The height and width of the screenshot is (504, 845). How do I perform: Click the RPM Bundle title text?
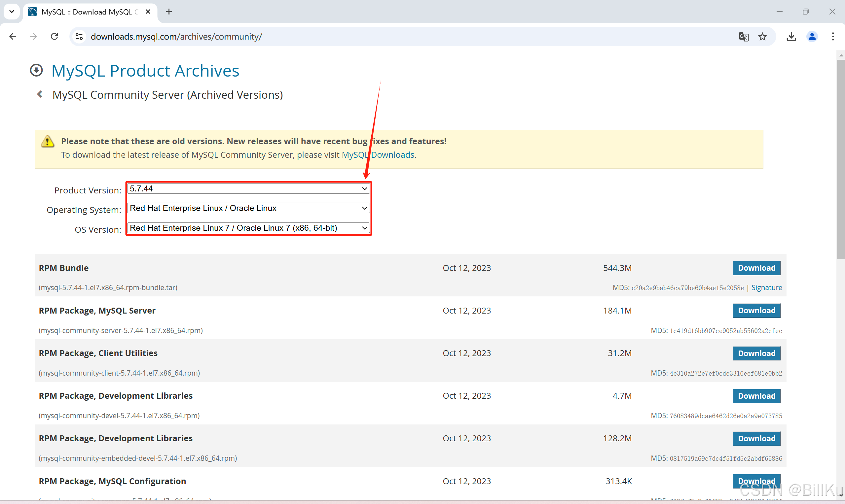pos(63,268)
